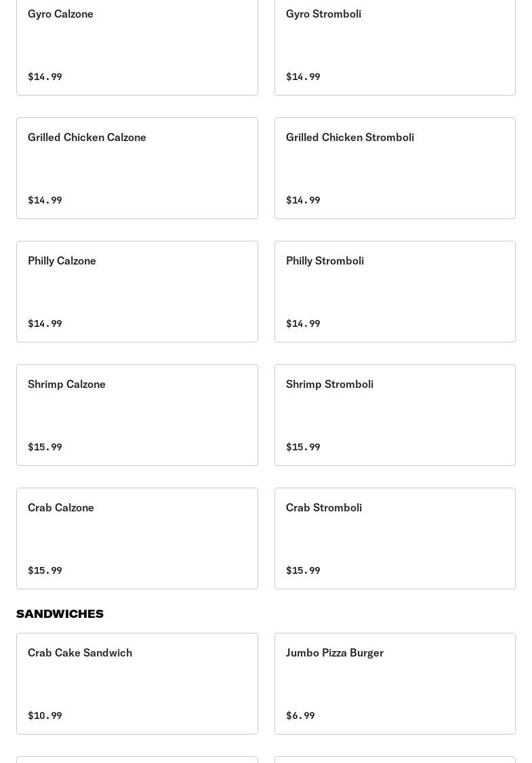
Task: Click the $10.99 Crab Cake Sandwich price
Action: tap(45, 716)
